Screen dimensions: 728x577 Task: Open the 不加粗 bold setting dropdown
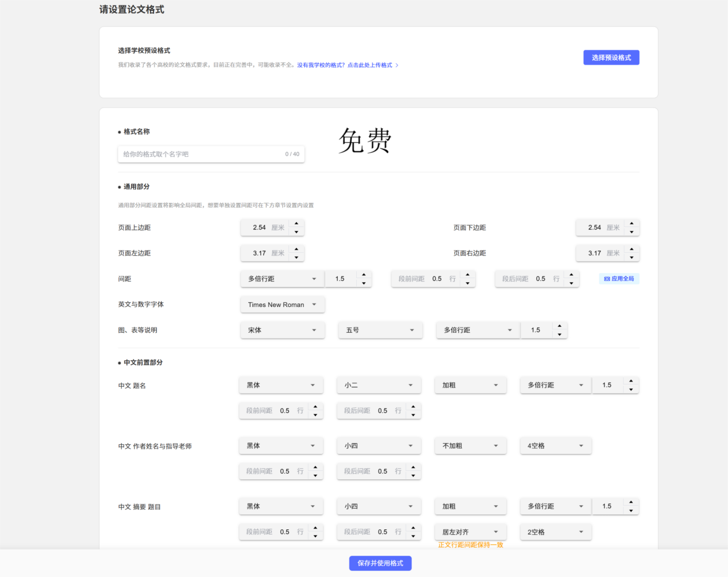point(471,445)
